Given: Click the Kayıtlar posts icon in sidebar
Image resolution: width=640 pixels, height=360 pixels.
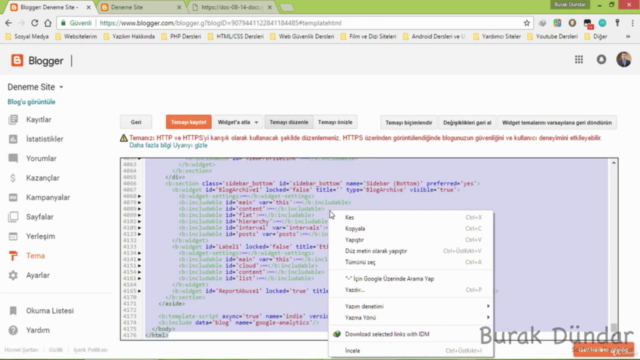Looking at the screenshot, I should (13, 120).
